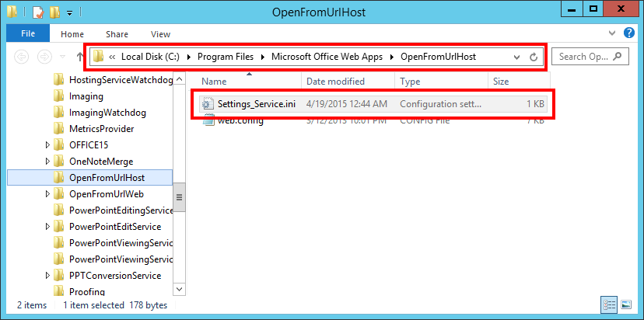Open address bar history dropdown
Screen dimensions: 644x320
click(x=516, y=57)
